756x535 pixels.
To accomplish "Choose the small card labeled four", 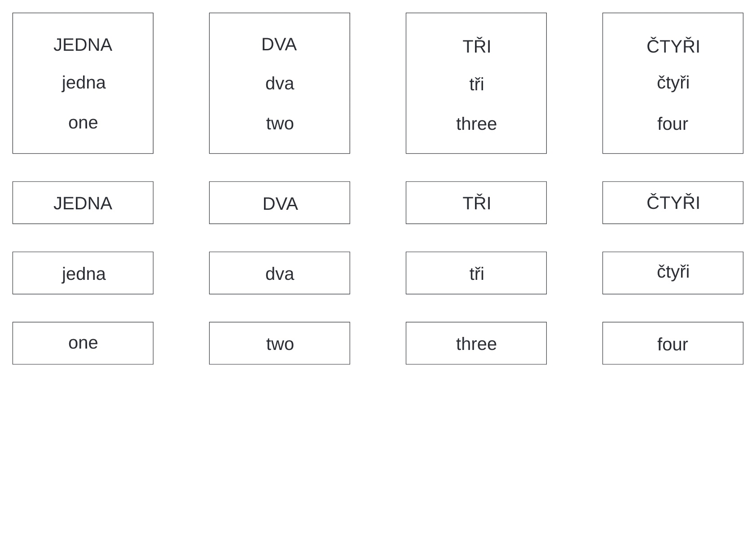I will pyautogui.click(x=672, y=343).
